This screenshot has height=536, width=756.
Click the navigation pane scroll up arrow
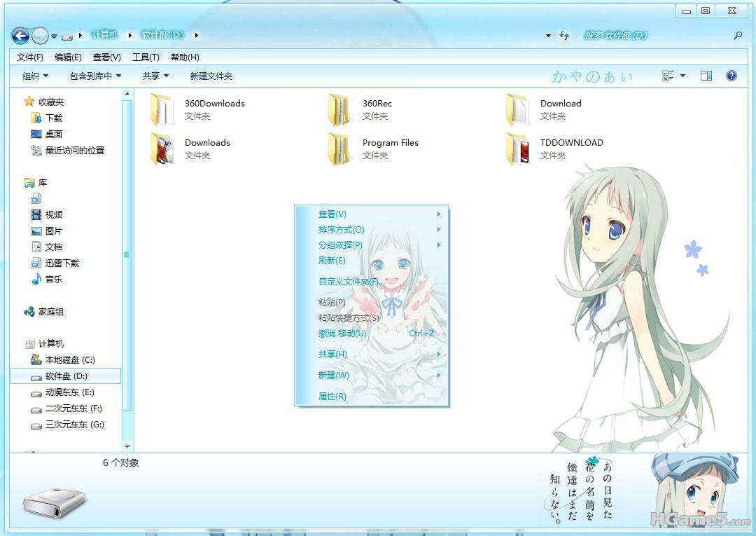coord(127,94)
